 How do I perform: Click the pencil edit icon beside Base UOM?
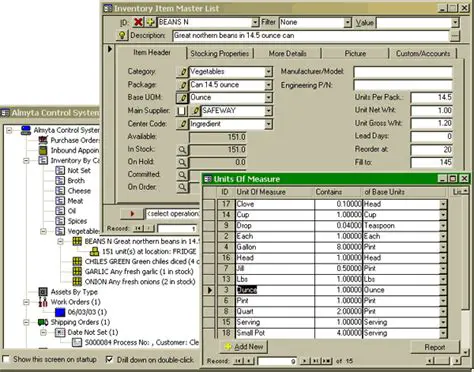pos(182,98)
